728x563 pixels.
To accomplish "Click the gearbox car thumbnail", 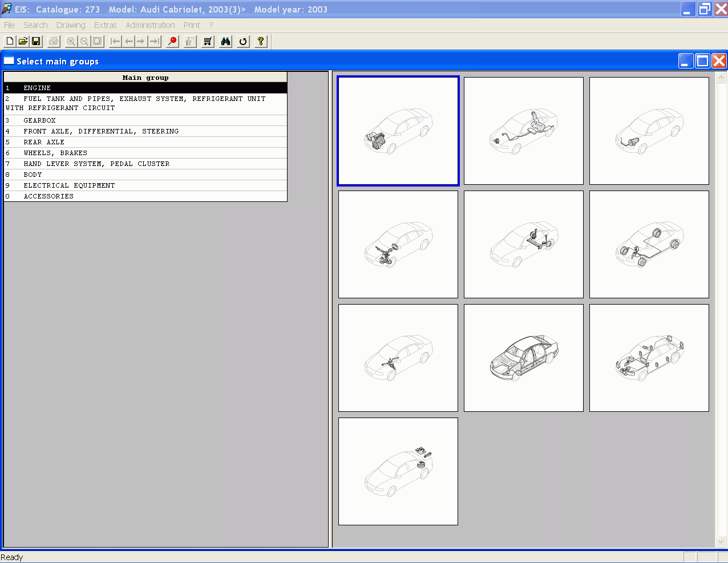I will [x=649, y=131].
